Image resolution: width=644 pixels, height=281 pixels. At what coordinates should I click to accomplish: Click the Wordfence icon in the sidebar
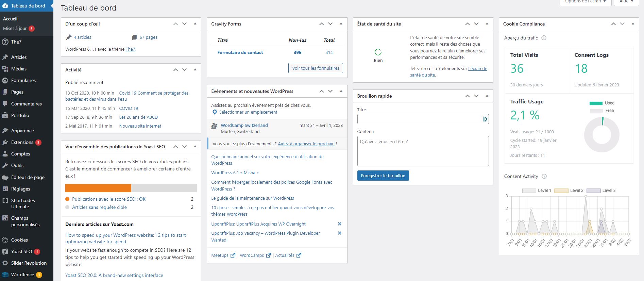click(5, 275)
